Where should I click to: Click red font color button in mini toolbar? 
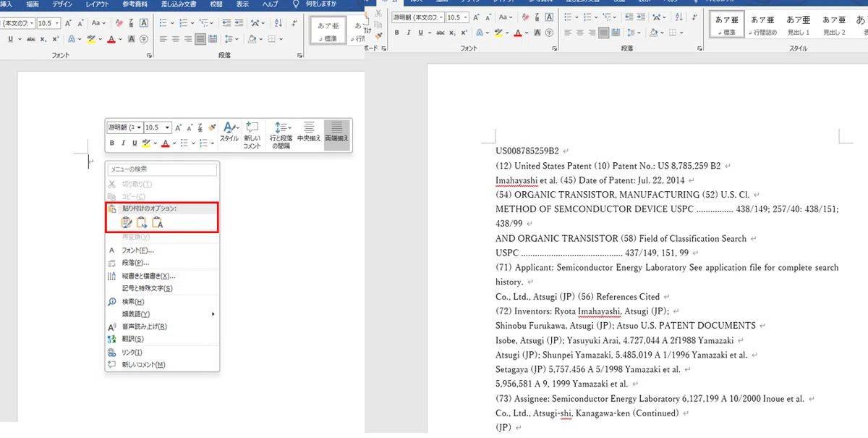coord(165,143)
